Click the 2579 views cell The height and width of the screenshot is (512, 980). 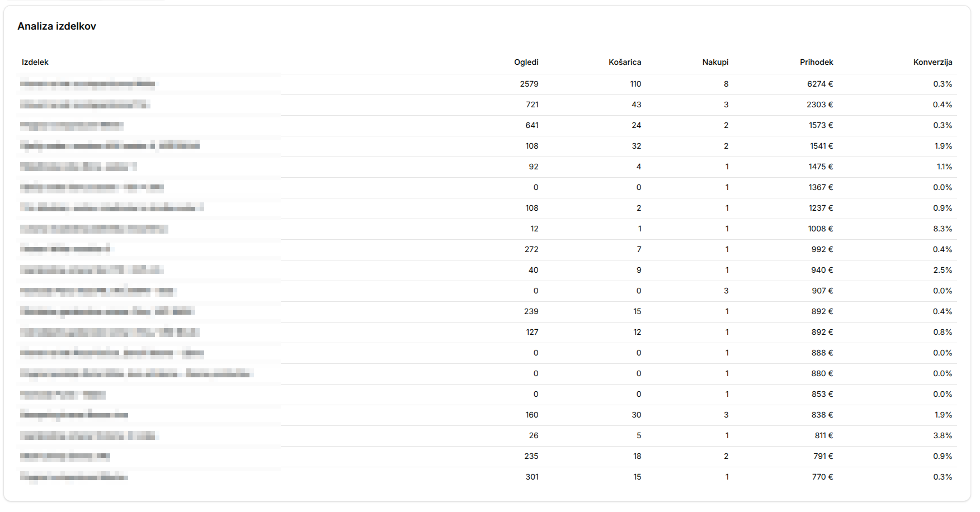point(529,84)
